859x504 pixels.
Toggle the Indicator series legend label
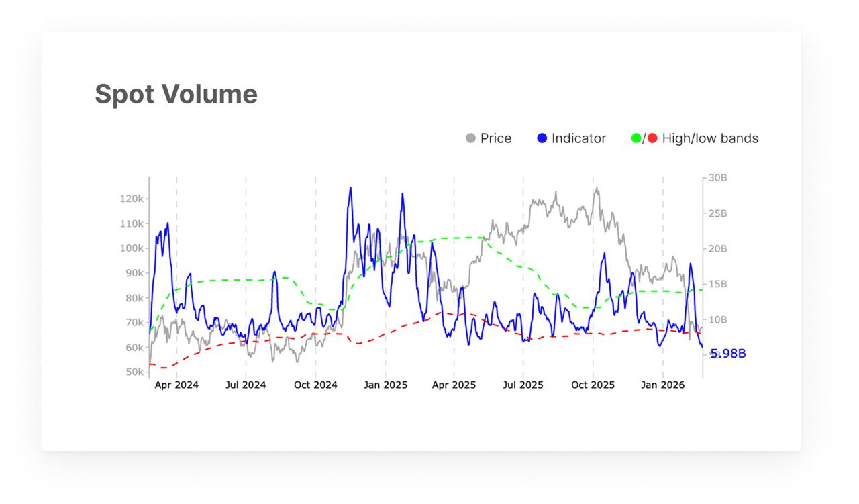(x=578, y=138)
